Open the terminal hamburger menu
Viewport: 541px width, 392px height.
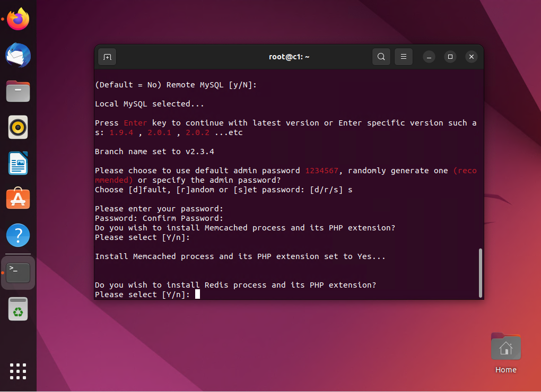[403, 57]
